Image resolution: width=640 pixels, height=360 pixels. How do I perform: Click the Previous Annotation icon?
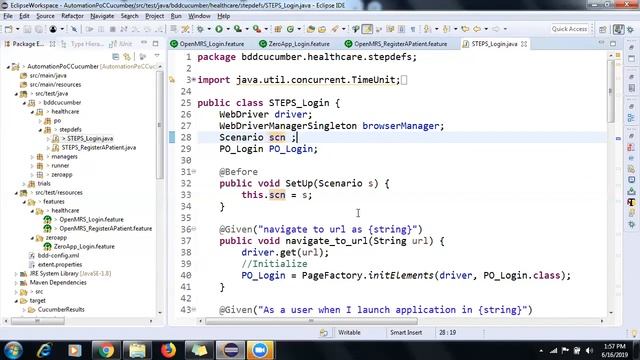pyautogui.click(x=446, y=29)
